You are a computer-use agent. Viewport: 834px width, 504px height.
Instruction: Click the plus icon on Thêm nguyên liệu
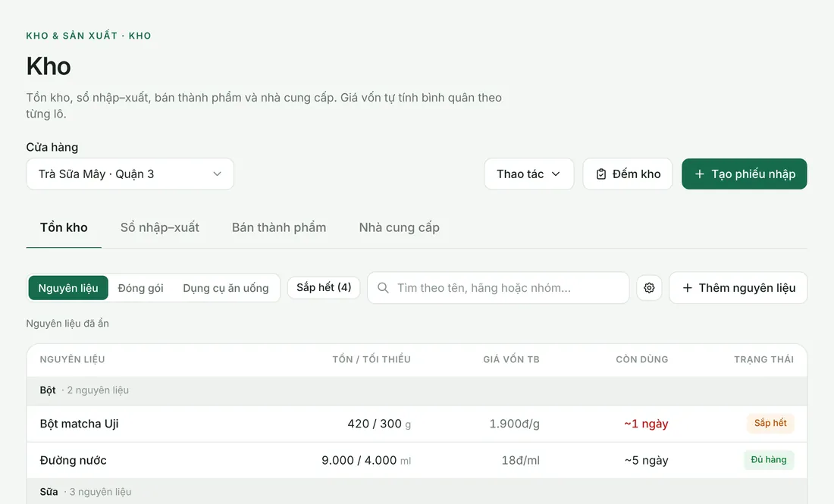click(687, 287)
